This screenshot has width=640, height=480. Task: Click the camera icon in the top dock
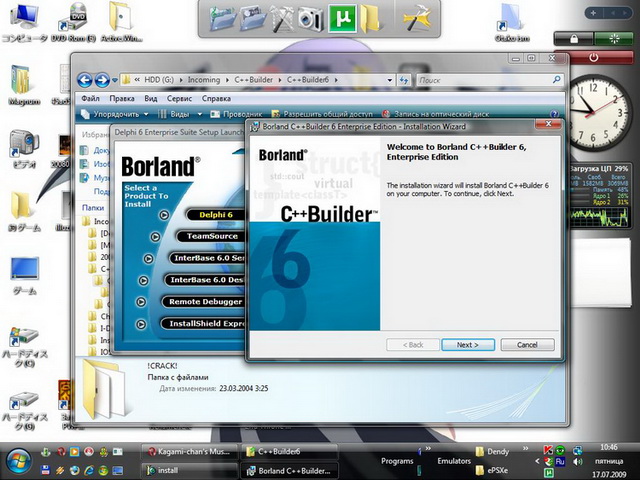coord(310,19)
